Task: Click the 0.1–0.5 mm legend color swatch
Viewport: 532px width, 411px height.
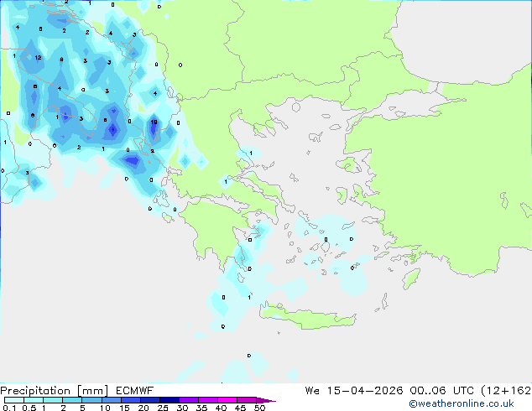Action: tap(14, 400)
